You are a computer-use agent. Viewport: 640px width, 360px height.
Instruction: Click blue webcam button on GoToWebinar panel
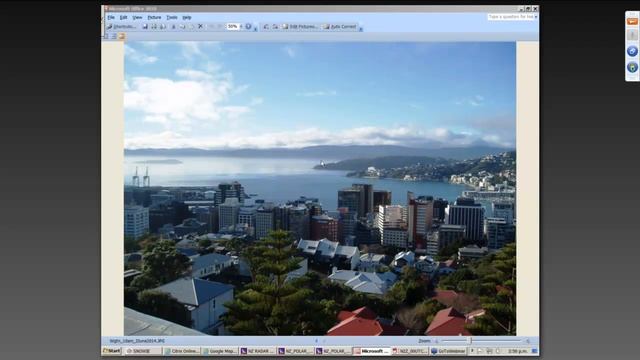pyautogui.click(x=632, y=67)
